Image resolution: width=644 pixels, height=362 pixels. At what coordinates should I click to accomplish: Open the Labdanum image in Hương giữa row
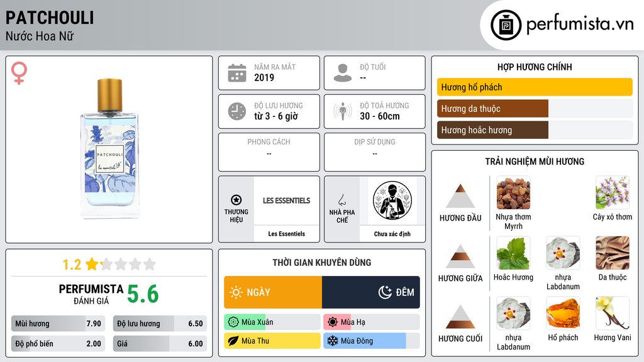[563, 253]
